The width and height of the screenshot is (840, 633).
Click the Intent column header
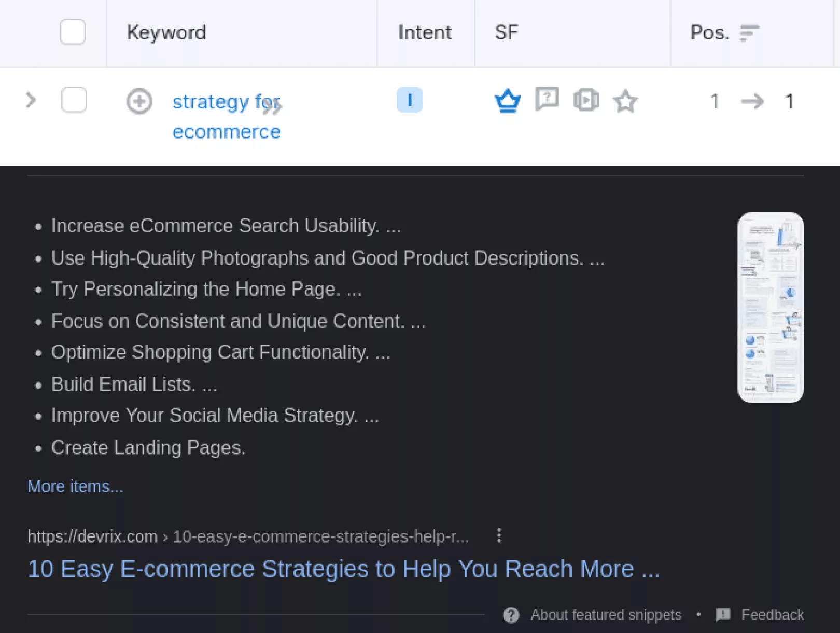pyautogui.click(x=425, y=33)
